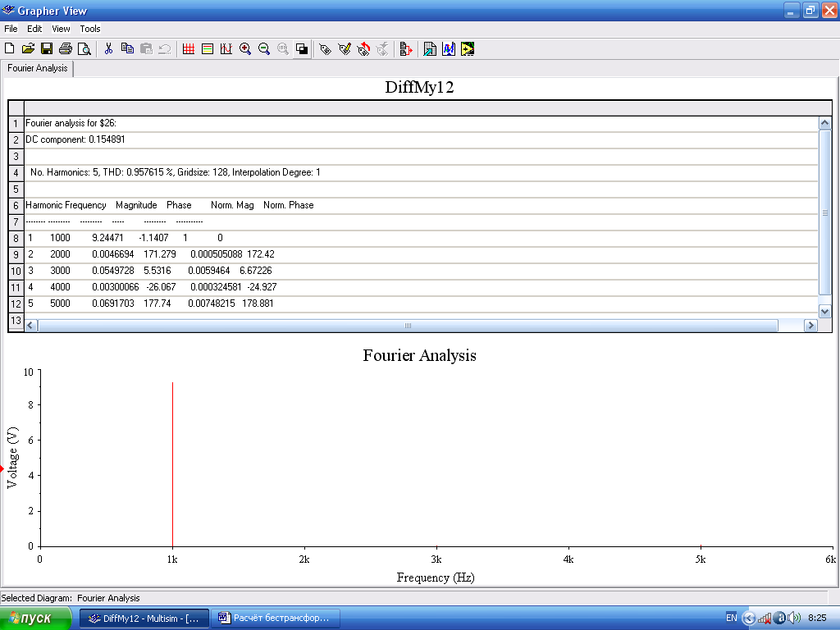Click the Zoom In magnifier icon
This screenshot has width=840, height=630.
click(x=245, y=49)
